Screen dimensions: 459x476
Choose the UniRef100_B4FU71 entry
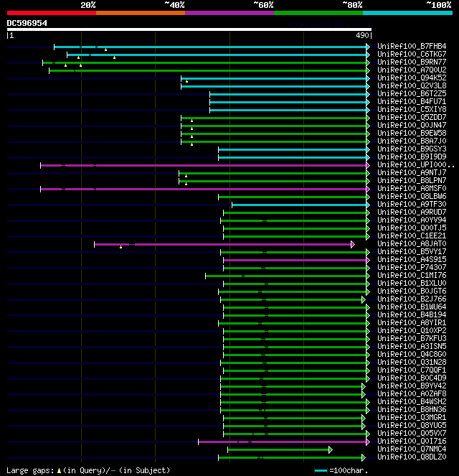pos(412,101)
